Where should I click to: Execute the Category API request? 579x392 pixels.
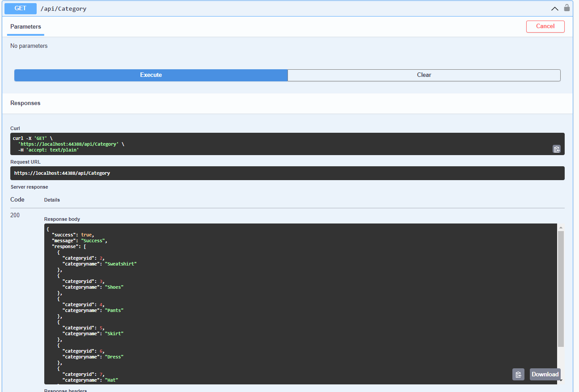(x=151, y=75)
